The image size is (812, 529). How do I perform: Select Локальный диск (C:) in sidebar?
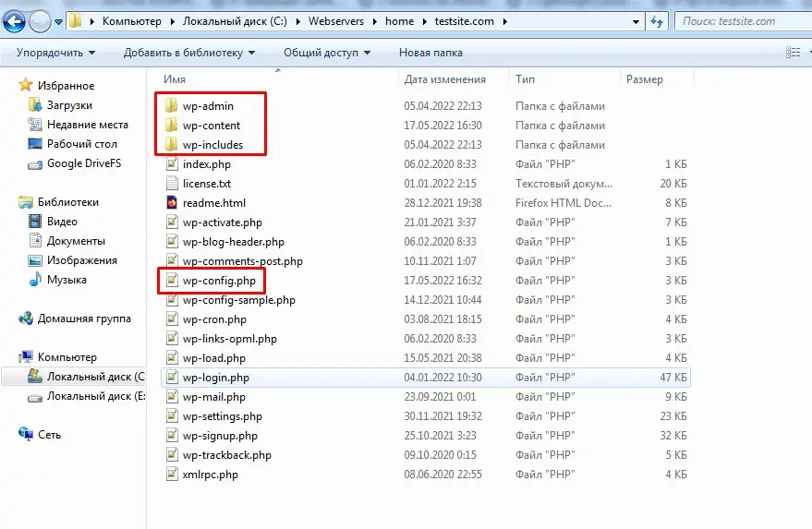[x=96, y=377]
